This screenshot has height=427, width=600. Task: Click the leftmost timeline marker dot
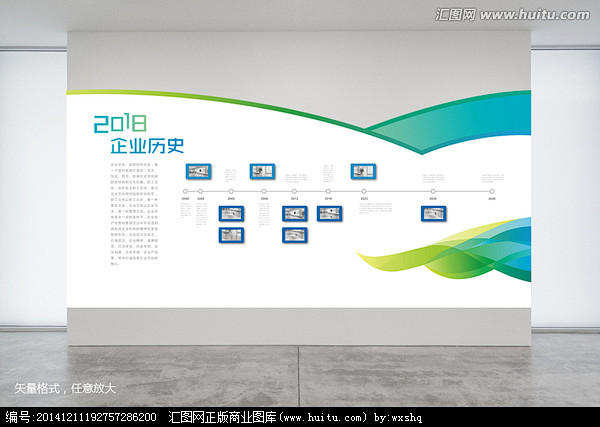tap(185, 191)
